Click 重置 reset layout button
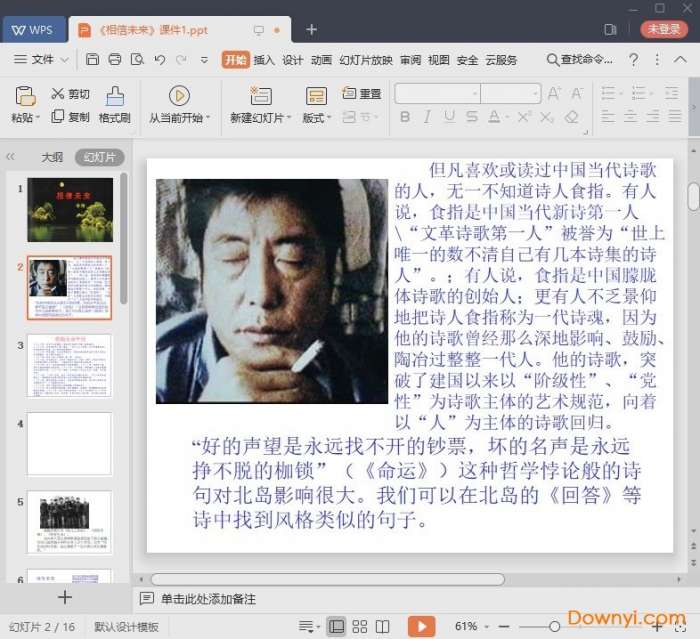700x639 pixels. click(x=362, y=93)
